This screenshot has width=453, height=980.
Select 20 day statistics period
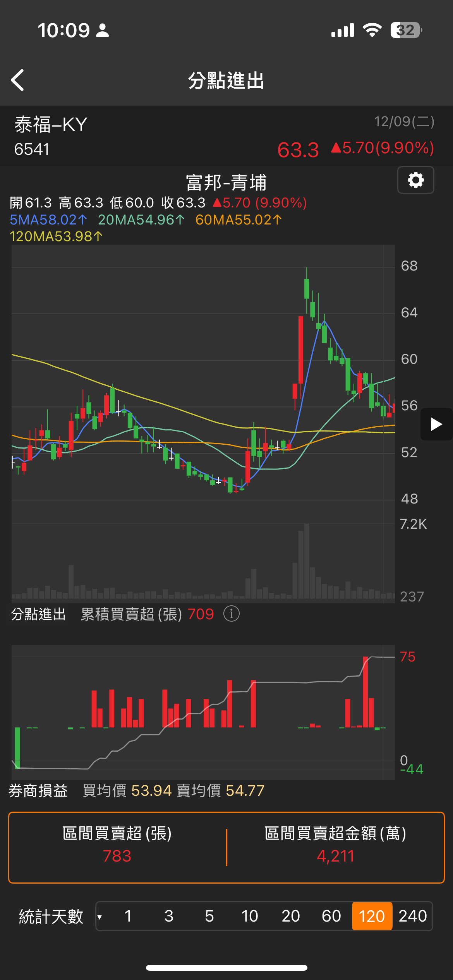[290, 917]
